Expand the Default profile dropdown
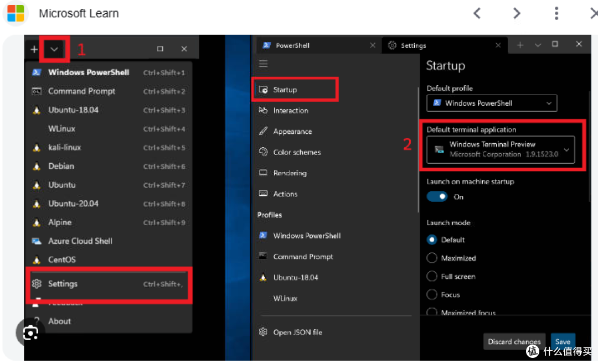 [492, 103]
